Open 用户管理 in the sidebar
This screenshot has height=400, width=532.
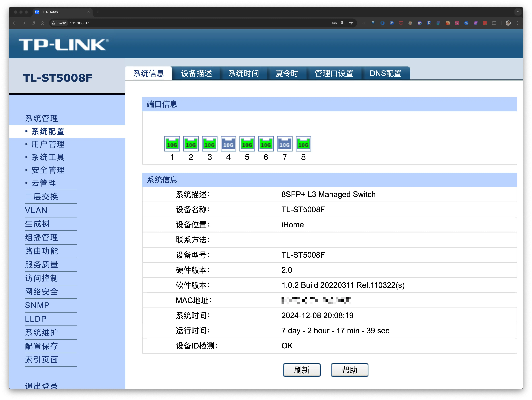click(x=48, y=144)
